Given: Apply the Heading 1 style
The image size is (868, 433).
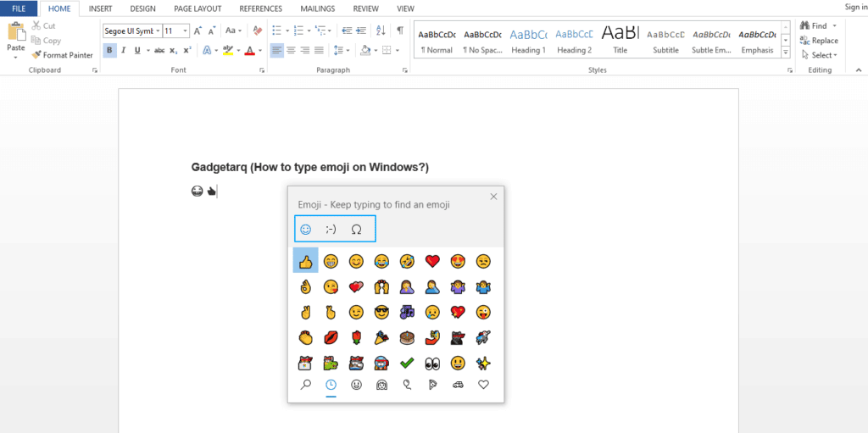Looking at the screenshot, I should 528,40.
